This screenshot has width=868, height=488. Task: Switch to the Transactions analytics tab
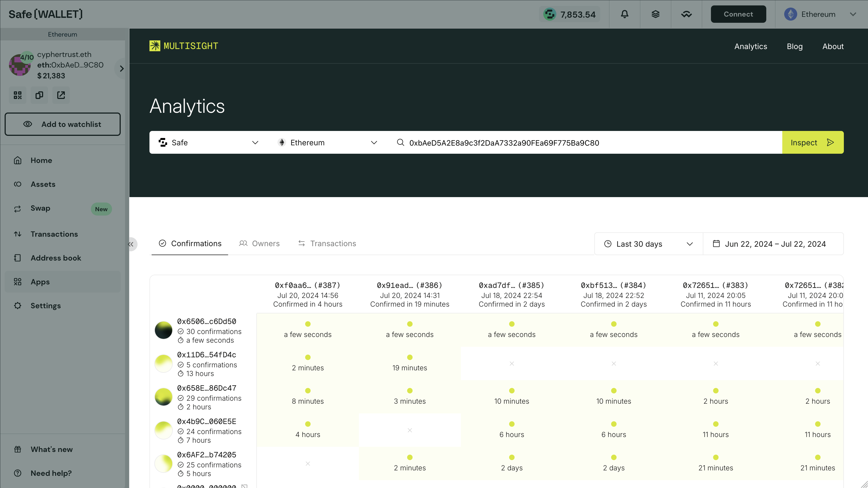(x=327, y=243)
